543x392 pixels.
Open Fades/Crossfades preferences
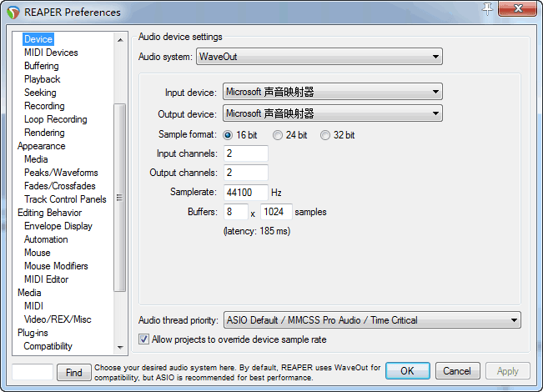pos(60,186)
